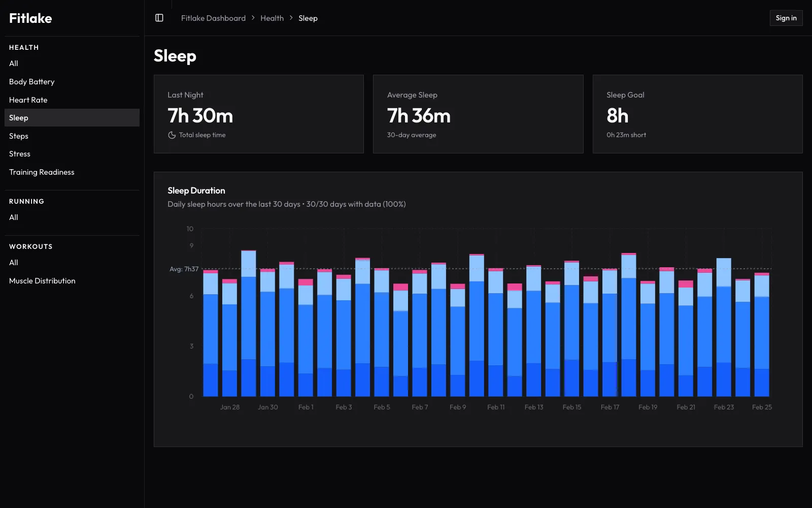The height and width of the screenshot is (508, 812).
Task: Select the Feb 25 sleep bar
Action: 762,334
